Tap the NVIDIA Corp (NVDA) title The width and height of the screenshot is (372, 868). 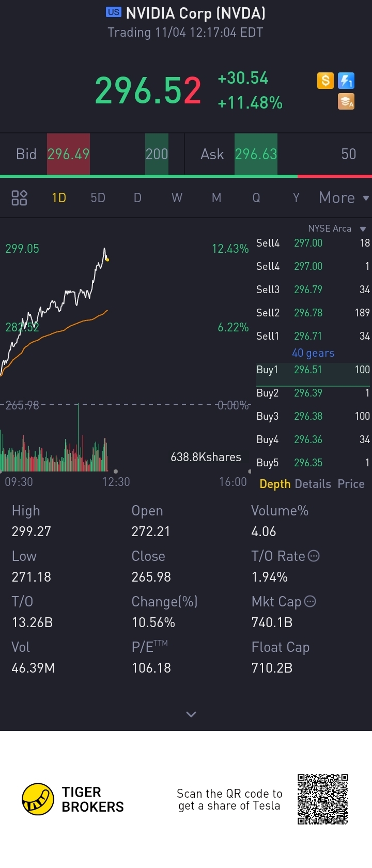(x=196, y=13)
